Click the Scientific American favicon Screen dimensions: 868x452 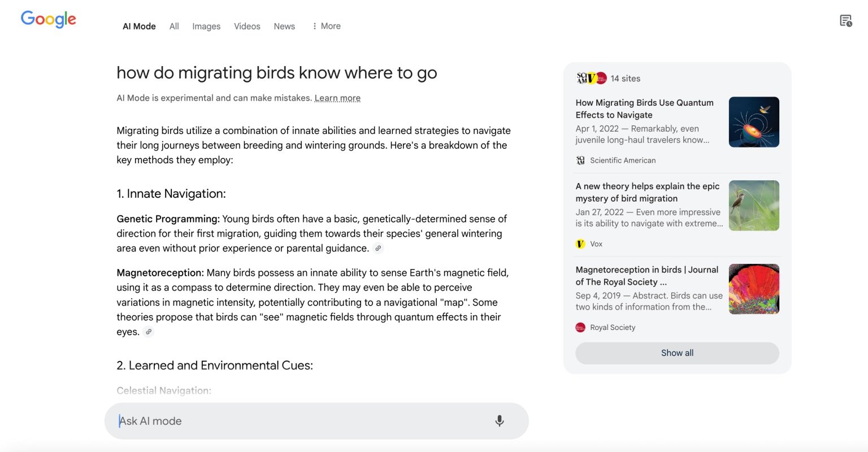pos(580,160)
